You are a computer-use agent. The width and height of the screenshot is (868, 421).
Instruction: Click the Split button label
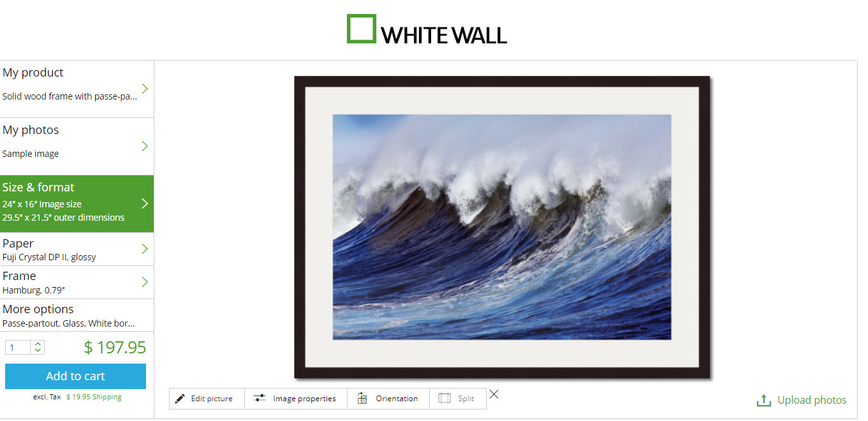[x=466, y=399]
